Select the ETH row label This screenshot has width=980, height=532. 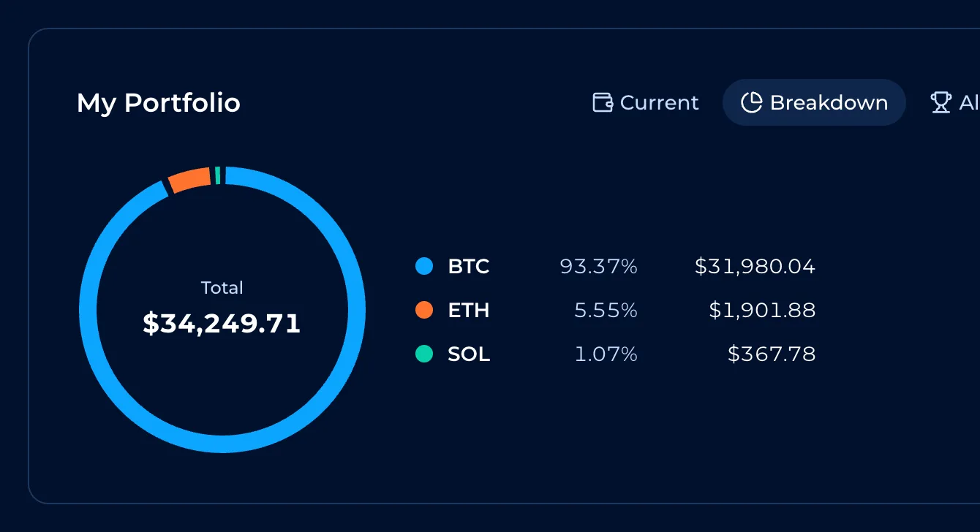pyautogui.click(x=469, y=311)
